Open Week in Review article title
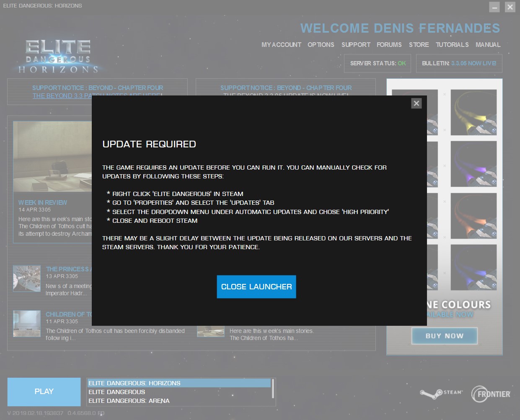Viewport: 520px width, 420px height. [43, 203]
